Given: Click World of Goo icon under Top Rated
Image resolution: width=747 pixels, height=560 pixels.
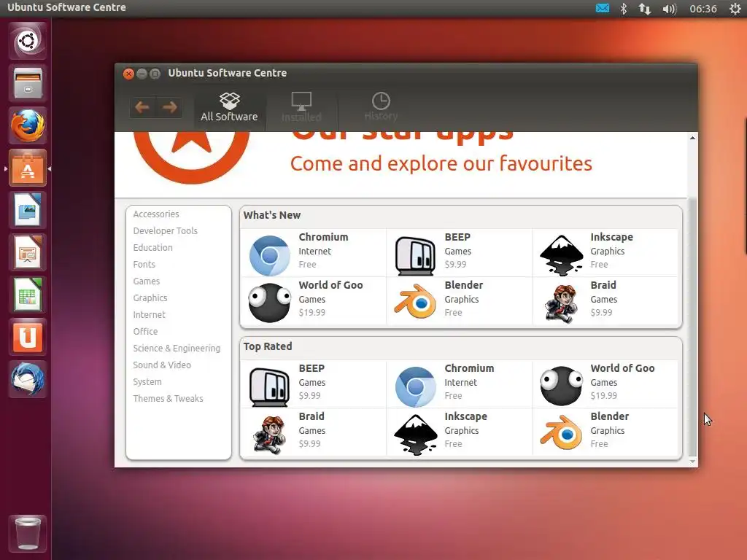Looking at the screenshot, I should click(x=562, y=386).
